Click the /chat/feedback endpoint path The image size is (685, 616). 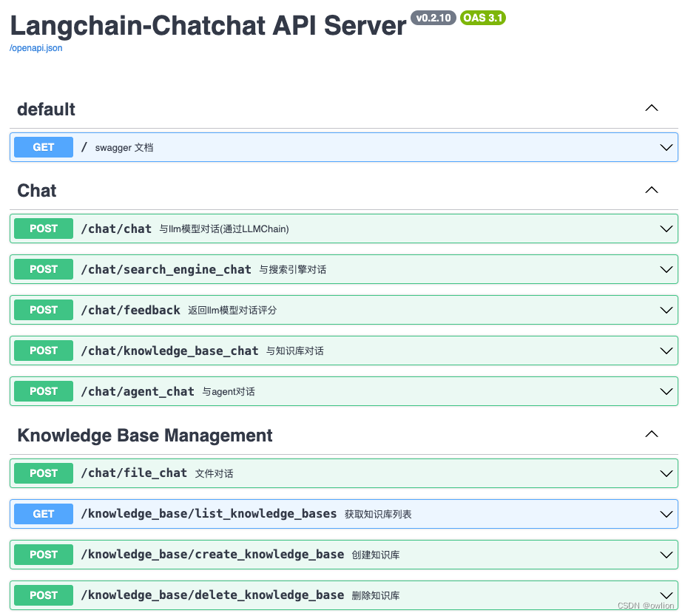(131, 310)
